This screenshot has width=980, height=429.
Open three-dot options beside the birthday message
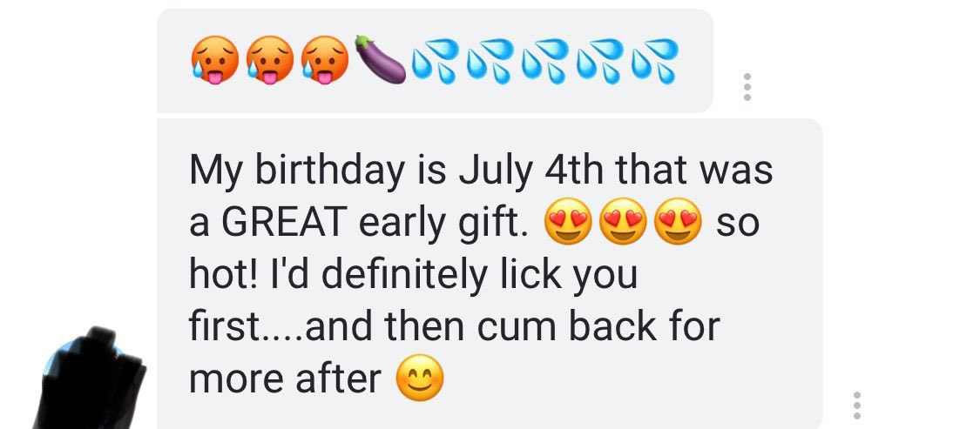(x=857, y=406)
